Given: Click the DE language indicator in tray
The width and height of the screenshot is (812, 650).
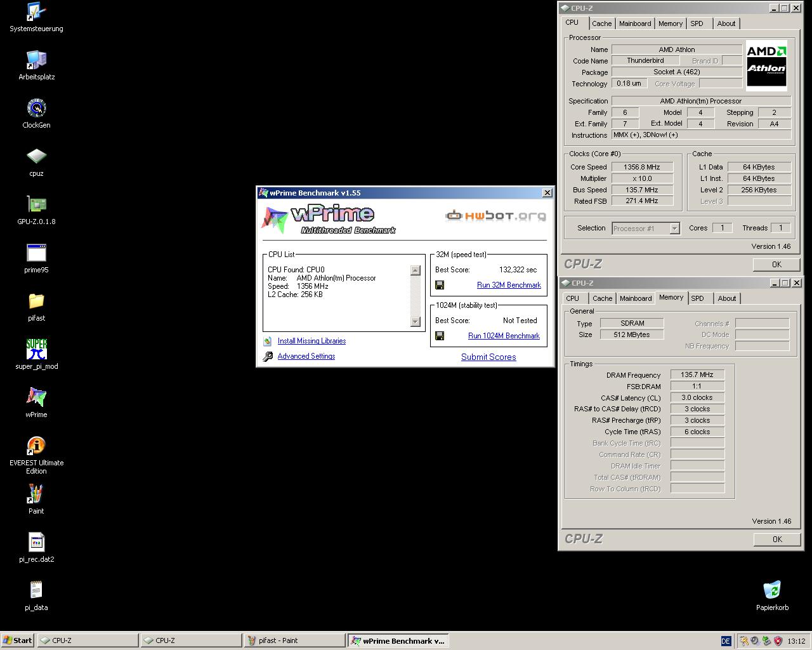Looking at the screenshot, I should tap(726, 641).
